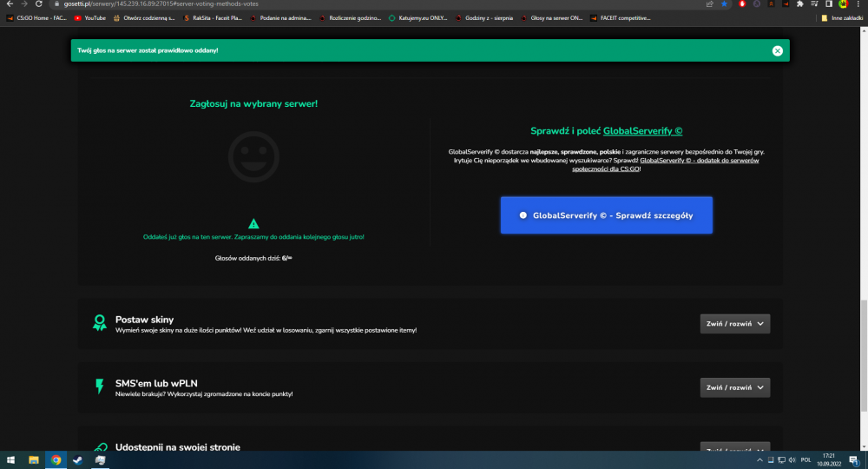Click the browser forward arrow

(23, 3)
